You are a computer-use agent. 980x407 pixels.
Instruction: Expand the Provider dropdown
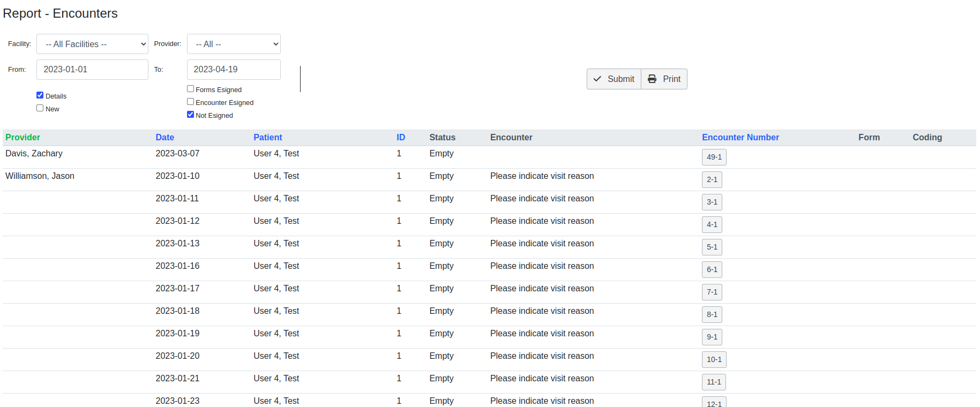click(234, 44)
